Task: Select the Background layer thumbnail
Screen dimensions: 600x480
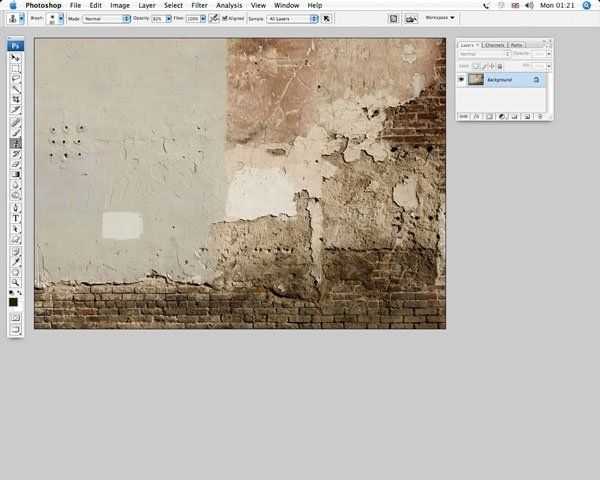Action: click(x=475, y=79)
